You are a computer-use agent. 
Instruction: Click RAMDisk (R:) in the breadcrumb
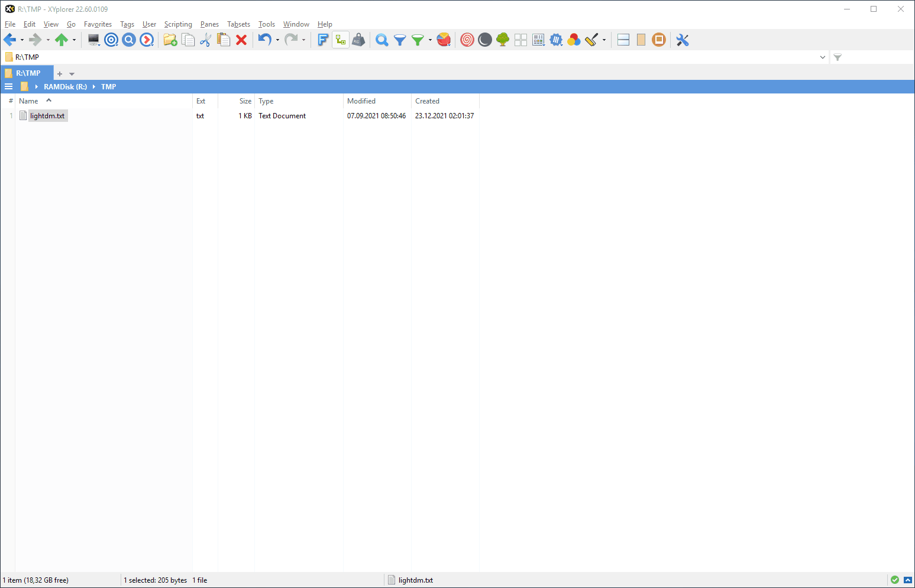(65, 87)
